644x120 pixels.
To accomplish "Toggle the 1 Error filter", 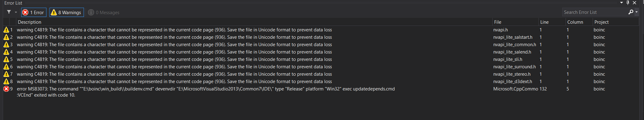I will pos(34,12).
